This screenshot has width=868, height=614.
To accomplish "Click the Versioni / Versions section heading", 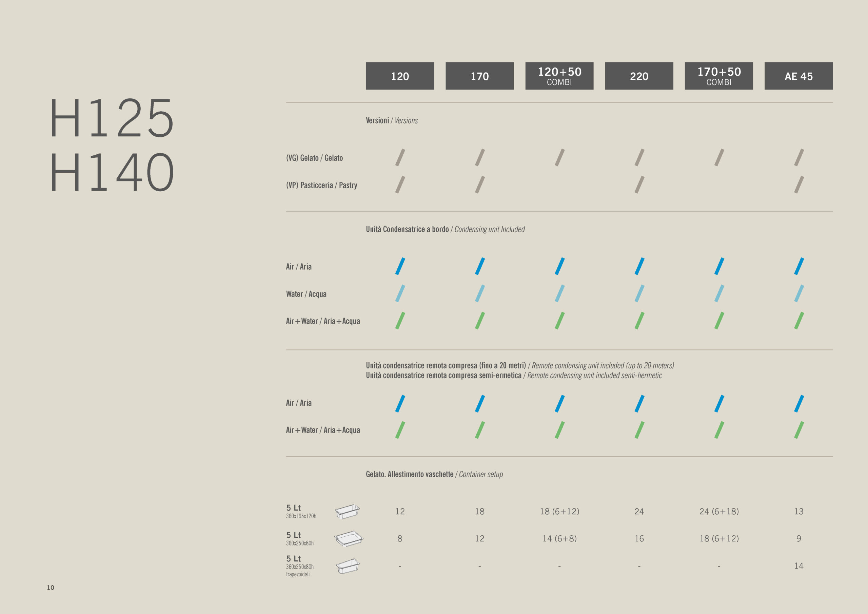I will pyautogui.click(x=391, y=121).
